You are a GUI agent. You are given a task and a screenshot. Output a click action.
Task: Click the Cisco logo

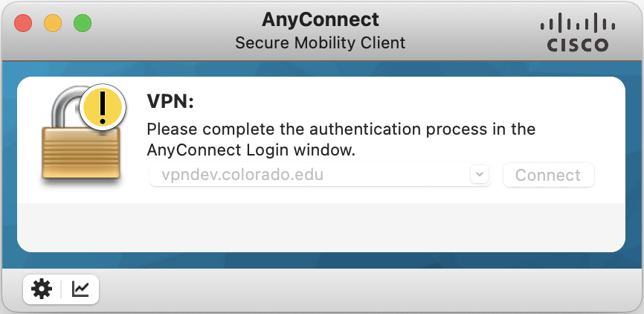[577, 34]
